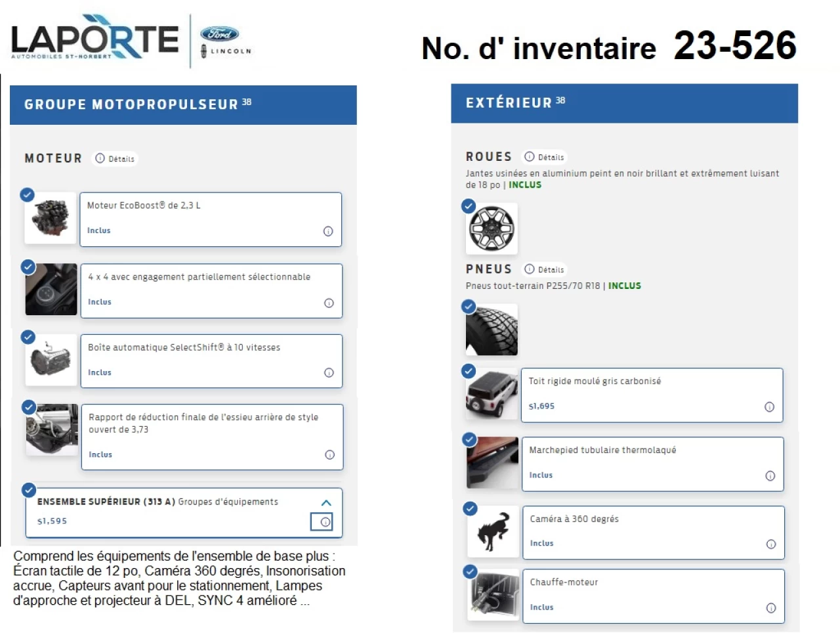Click the all-terrain tire thumbnail
Image resolution: width=840 pixels, height=637 pixels.
click(x=492, y=330)
